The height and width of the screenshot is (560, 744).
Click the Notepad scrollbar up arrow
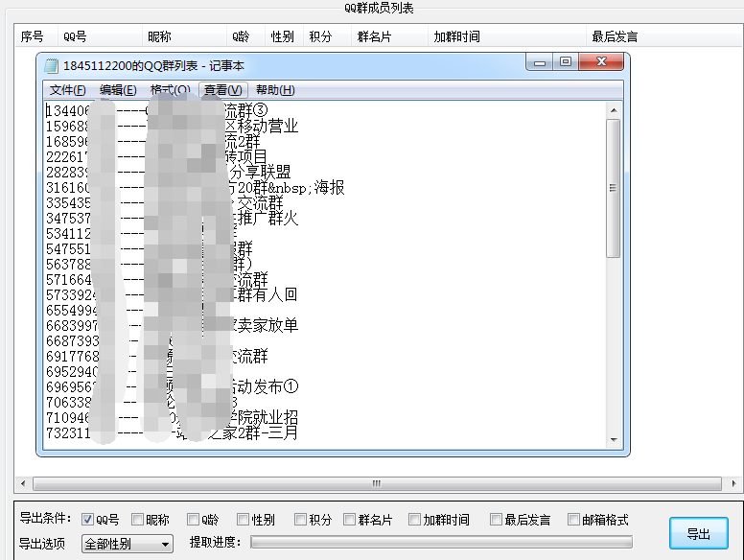(x=614, y=109)
